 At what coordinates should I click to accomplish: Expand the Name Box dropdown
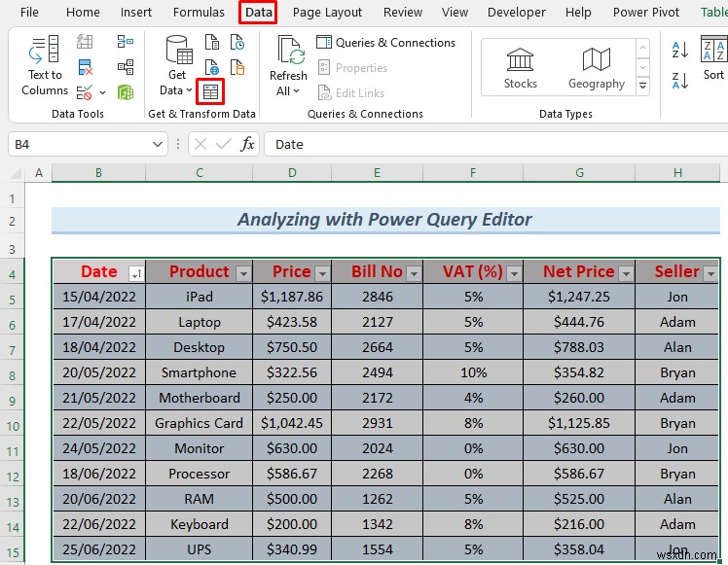click(158, 144)
